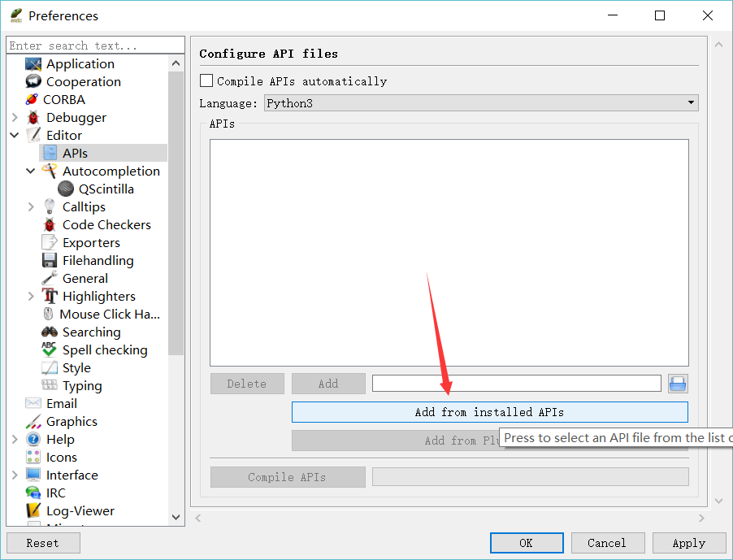Screen dimensions: 733x560
Task: Click the Searching binoculars icon
Action: 50,332
